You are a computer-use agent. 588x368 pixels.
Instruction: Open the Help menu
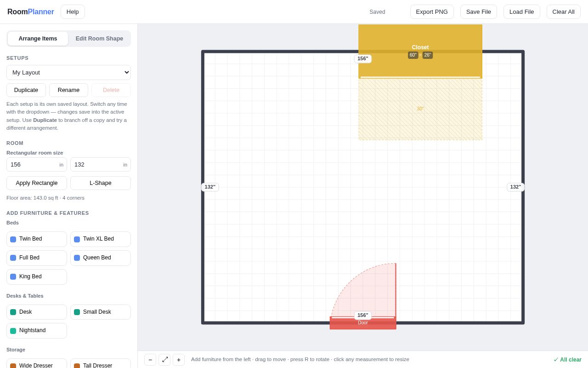point(73,12)
